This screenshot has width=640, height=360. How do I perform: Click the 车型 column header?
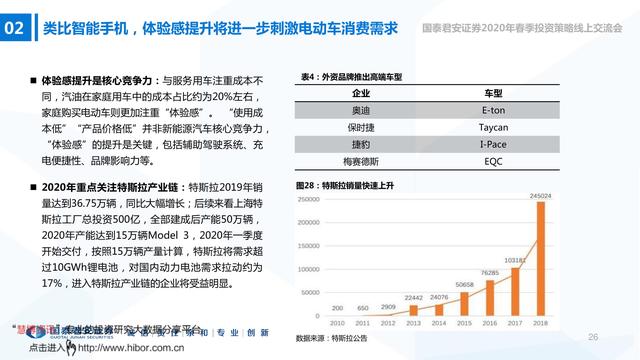click(493, 93)
